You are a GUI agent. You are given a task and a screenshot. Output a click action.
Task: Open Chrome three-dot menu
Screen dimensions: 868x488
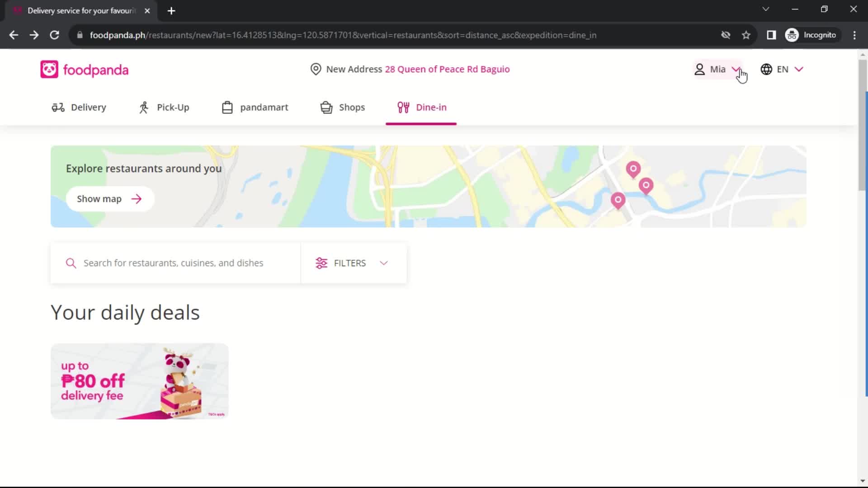pos(854,35)
